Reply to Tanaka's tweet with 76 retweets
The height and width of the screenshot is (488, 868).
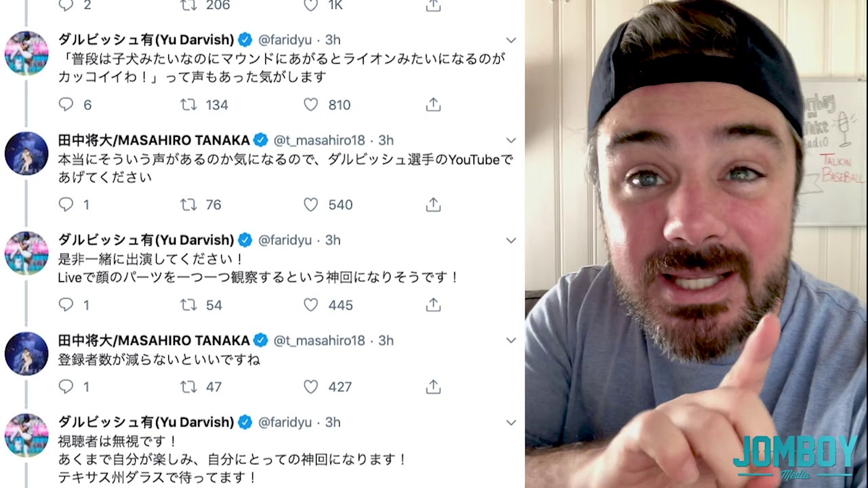pos(66,205)
